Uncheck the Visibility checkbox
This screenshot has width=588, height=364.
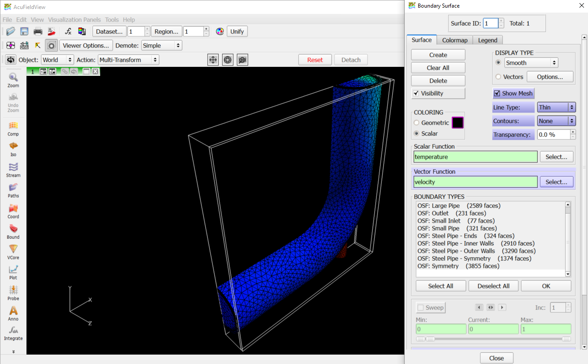click(416, 93)
